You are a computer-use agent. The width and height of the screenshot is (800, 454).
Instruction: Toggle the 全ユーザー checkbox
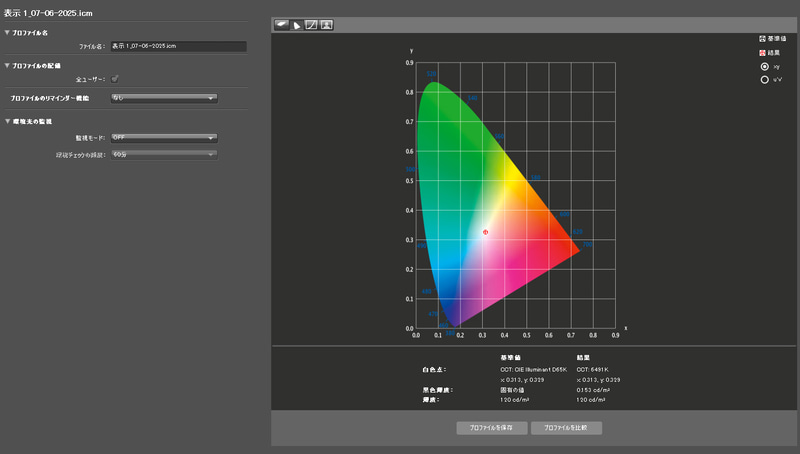pyautogui.click(x=115, y=79)
